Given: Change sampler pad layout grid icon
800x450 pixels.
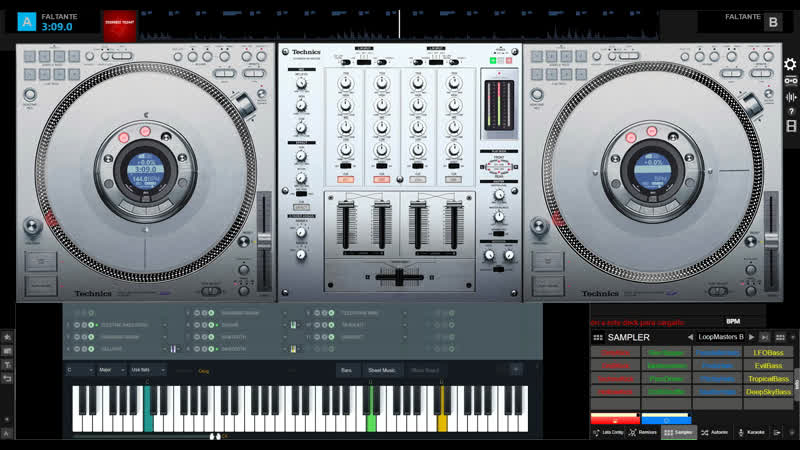Looking at the screenshot, I should tap(780, 337).
